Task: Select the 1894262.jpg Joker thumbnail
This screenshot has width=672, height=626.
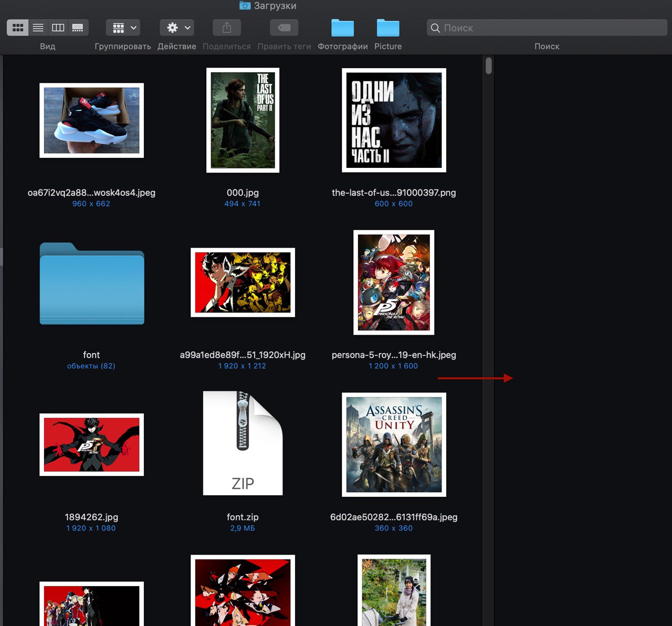Action: 91,444
